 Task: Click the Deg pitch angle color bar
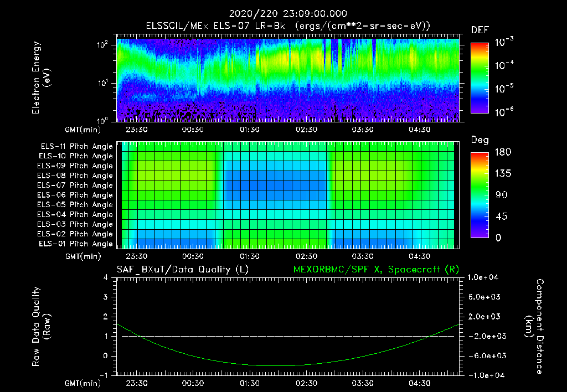pos(480,195)
